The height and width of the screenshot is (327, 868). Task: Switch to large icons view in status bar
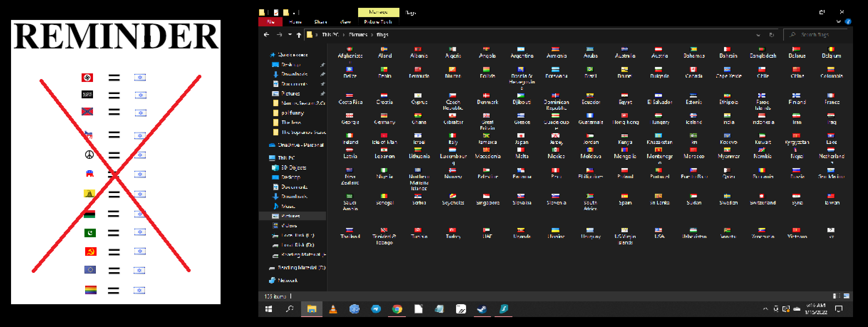tap(847, 296)
